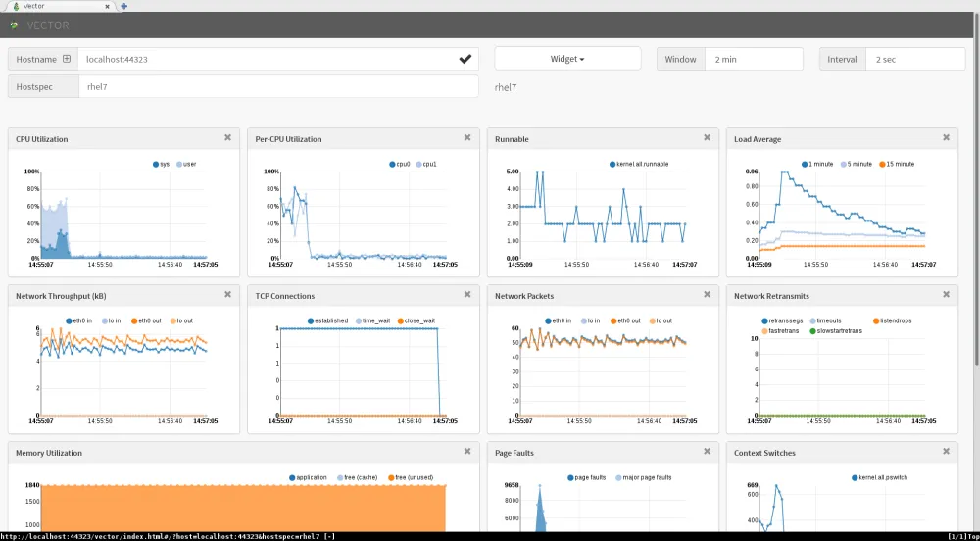The width and height of the screenshot is (980, 541).
Task: Open a new browser tab with plus button
Action: pos(123,6)
